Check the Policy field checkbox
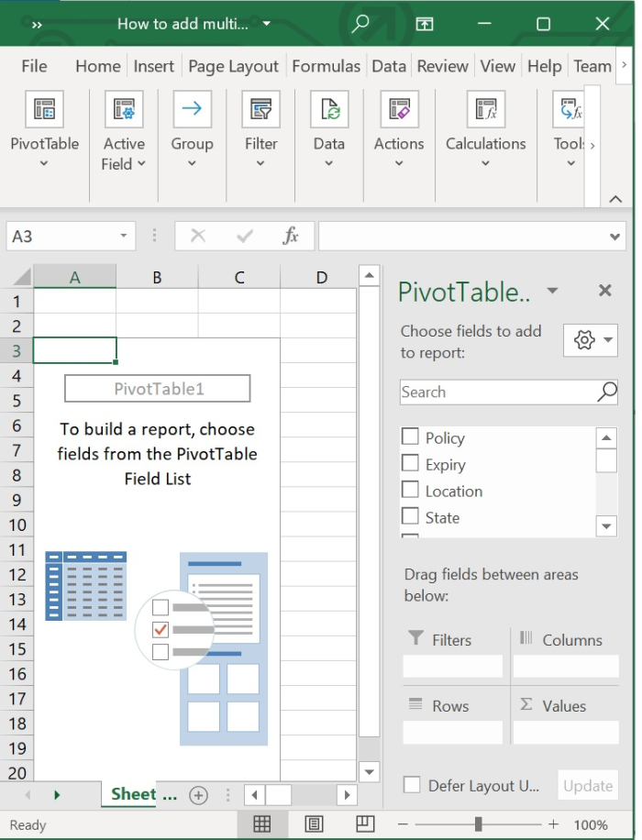 coord(410,437)
